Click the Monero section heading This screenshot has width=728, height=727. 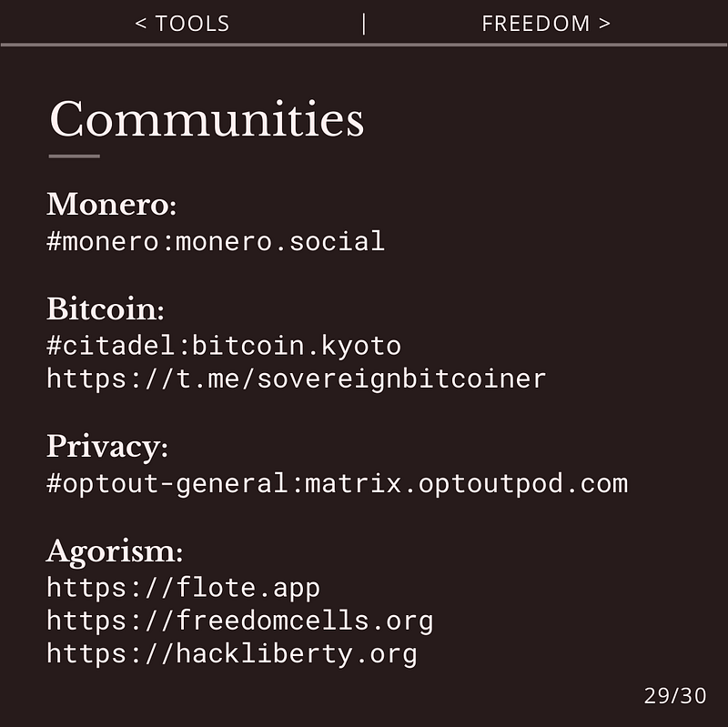(x=111, y=204)
